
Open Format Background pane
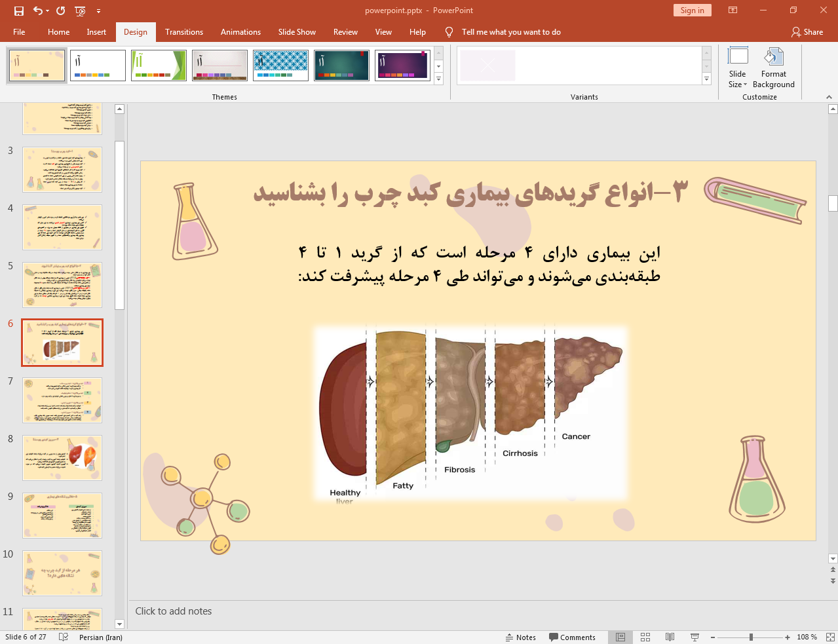pyautogui.click(x=773, y=68)
